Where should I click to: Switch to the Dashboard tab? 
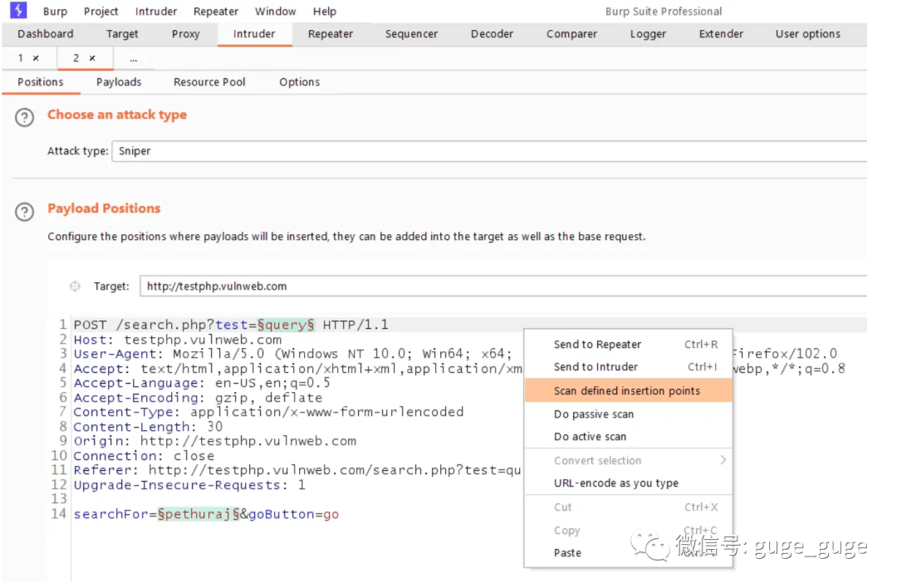tap(45, 34)
